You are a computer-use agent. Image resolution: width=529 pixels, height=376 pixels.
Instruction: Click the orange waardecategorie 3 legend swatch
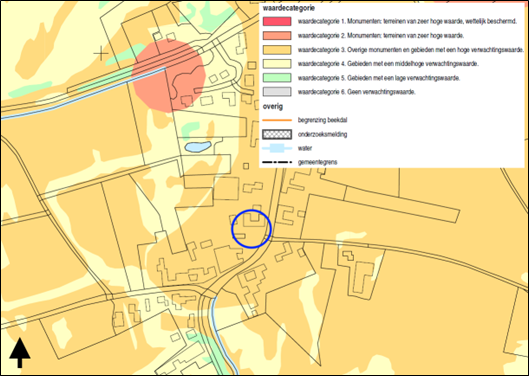277,50
